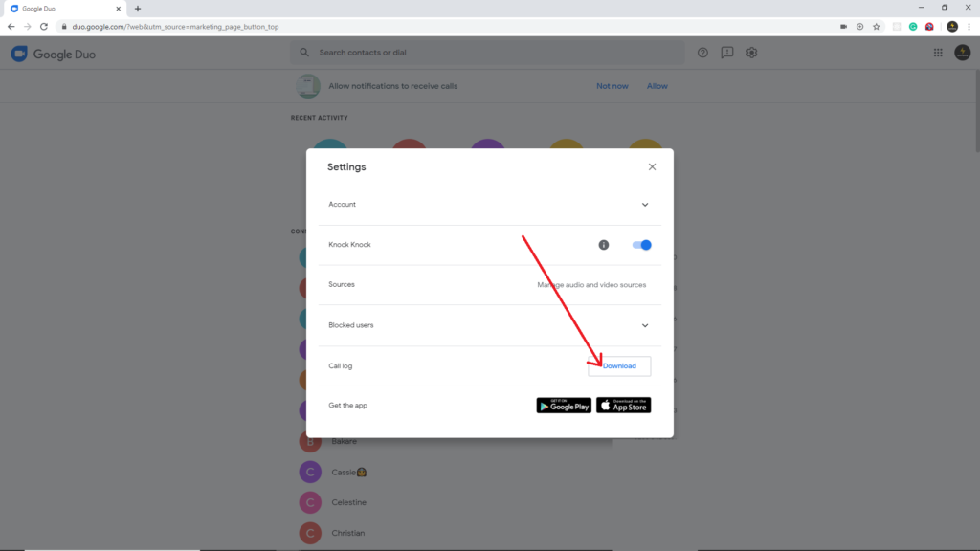Click Christian's red avatar

click(310, 533)
